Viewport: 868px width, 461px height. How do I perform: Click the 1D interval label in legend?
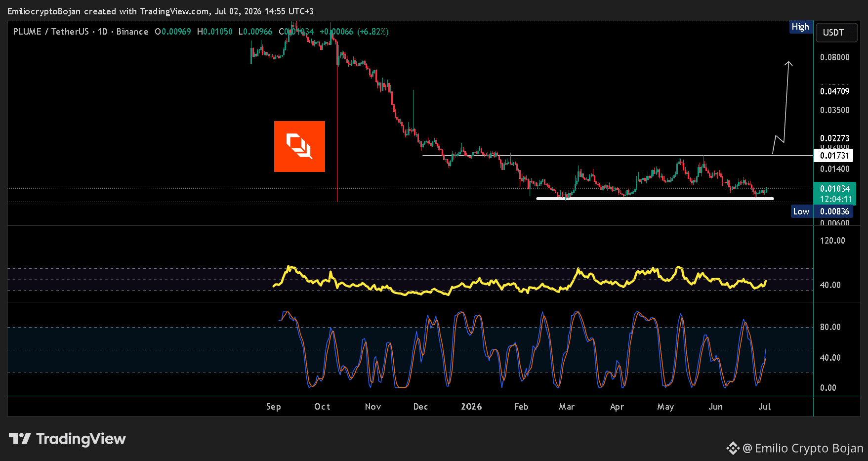tap(103, 32)
